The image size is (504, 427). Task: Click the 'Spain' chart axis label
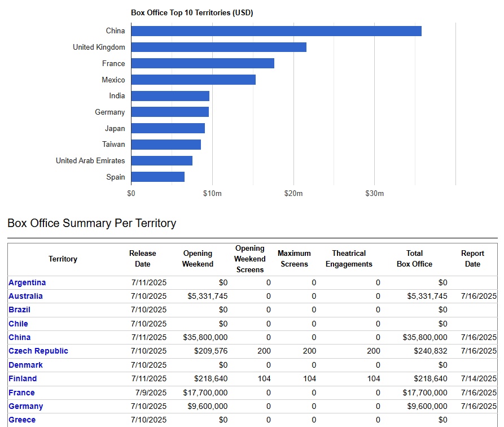coord(116,177)
